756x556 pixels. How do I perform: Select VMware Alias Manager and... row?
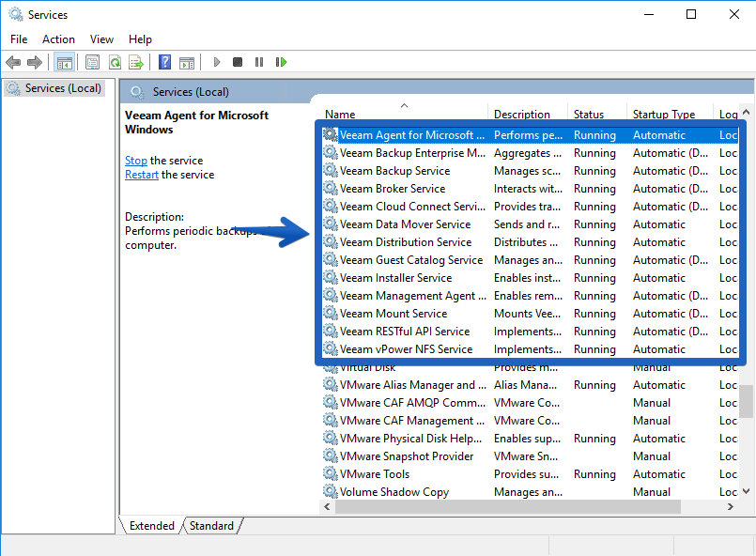click(x=530, y=384)
